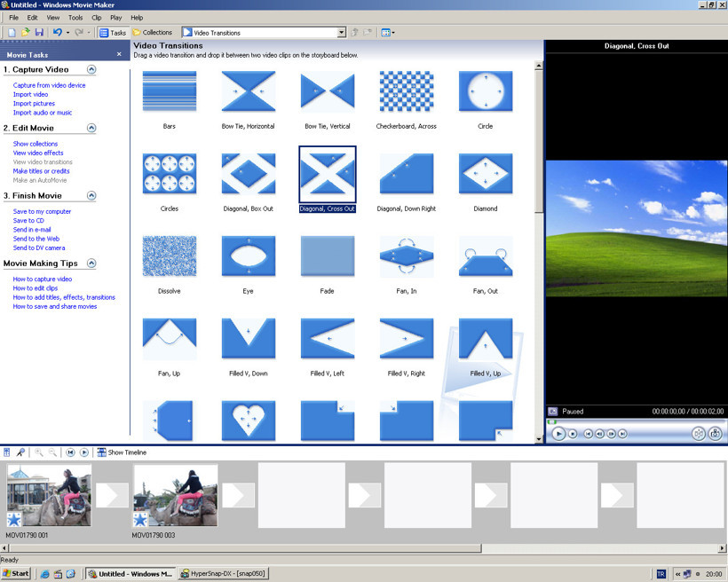Rewind the storyboard with its toolbar icon
Viewport: 728px width, 582px height.
tap(70, 452)
